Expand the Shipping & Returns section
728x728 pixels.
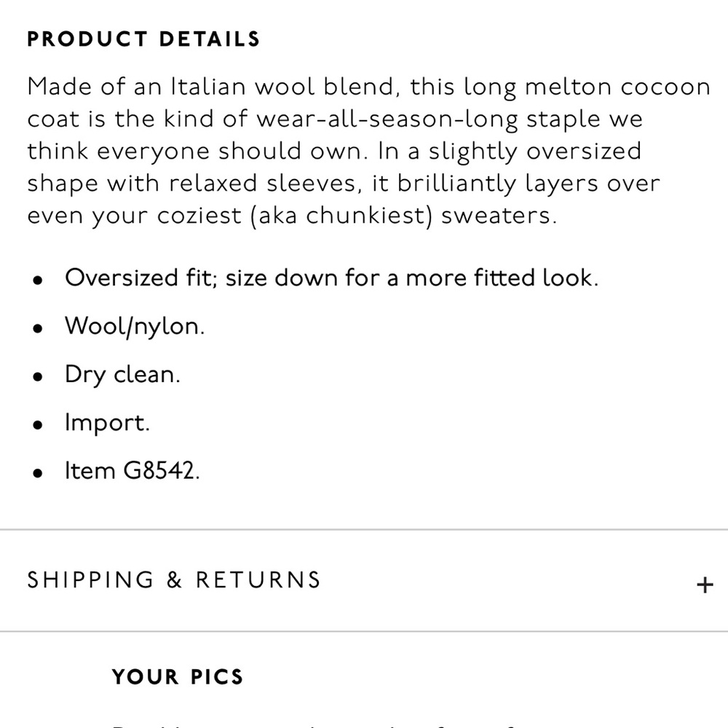(x=364, y=580)
